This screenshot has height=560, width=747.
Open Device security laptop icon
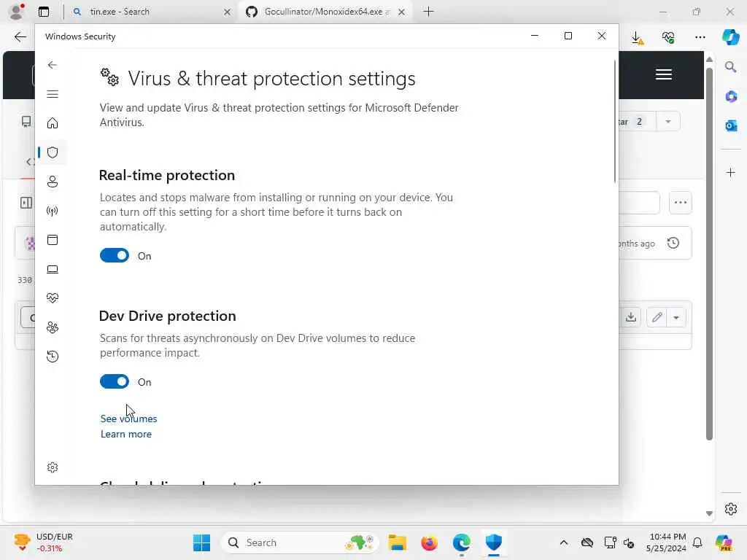(x=53, y=270)
